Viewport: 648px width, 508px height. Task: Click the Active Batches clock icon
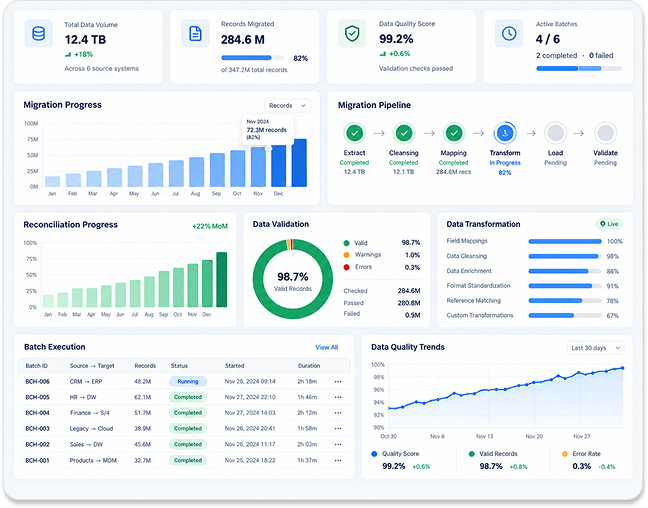(509, 33)
